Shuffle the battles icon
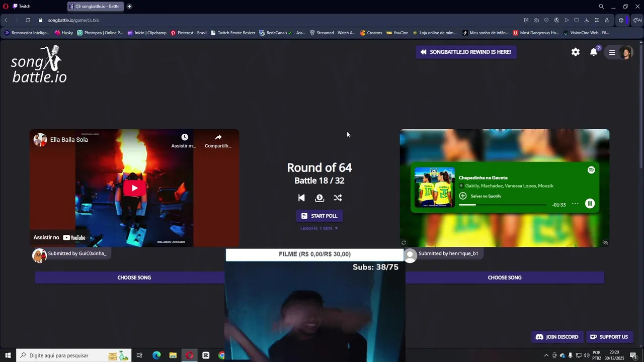 coord(338,198)
